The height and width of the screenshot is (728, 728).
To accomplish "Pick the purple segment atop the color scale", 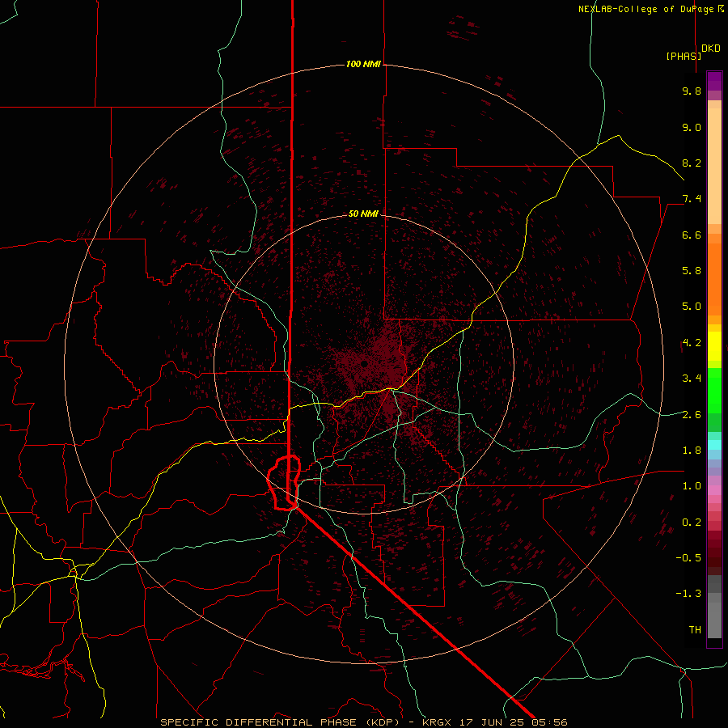I will pyautogui.click(x=714, y=81).
